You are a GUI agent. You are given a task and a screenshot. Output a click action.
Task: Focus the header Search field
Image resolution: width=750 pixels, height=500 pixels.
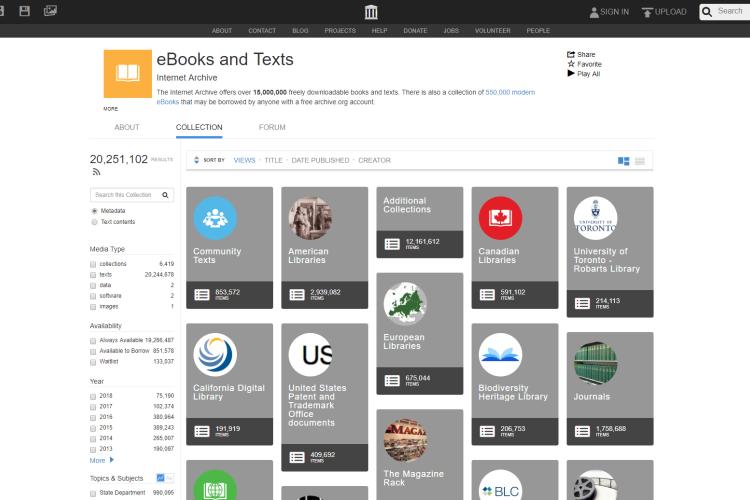click(x=730, y=11)
